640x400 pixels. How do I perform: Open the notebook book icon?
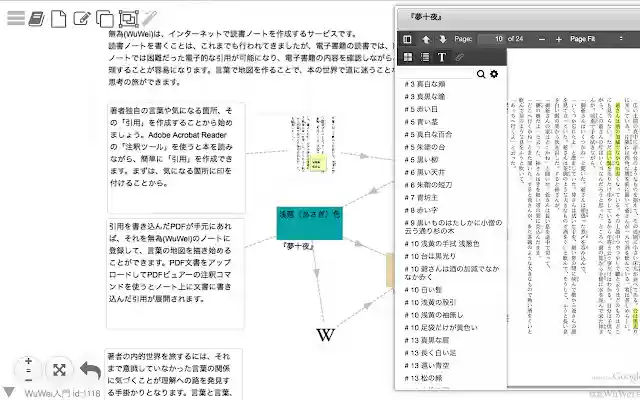(x=37, y=19)
